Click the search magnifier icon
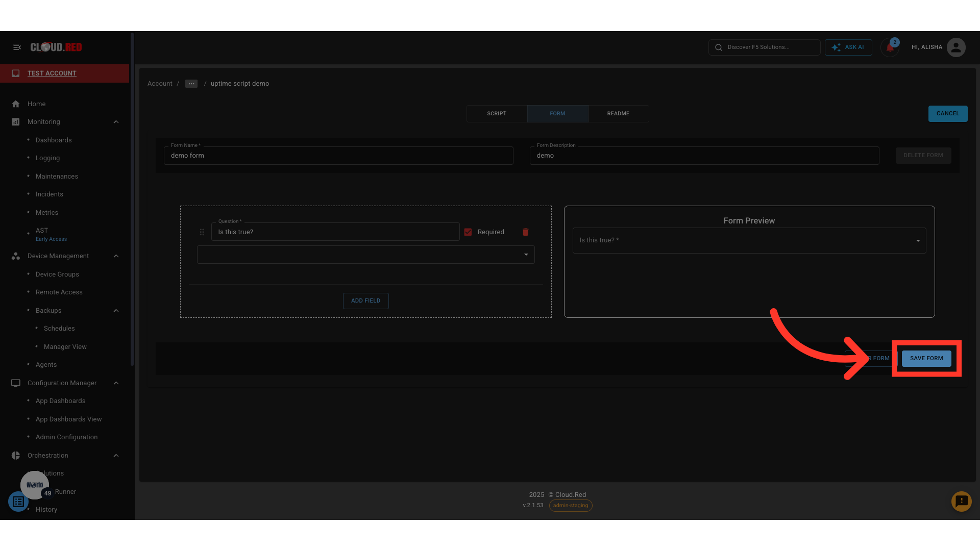 [719, 47]
